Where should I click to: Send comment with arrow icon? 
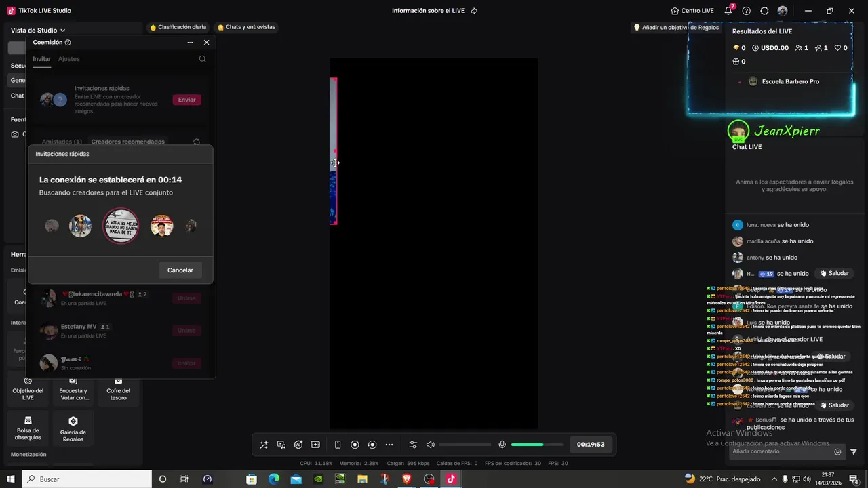(854, 451)
